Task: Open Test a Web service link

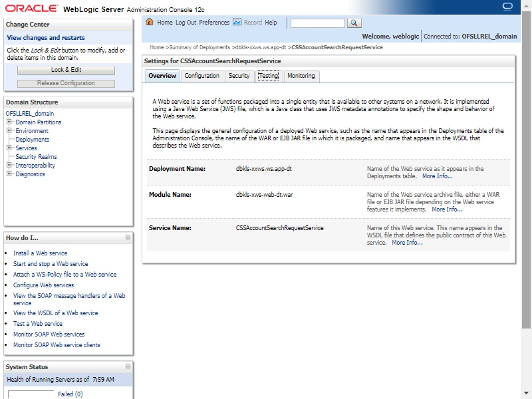Action: (38, 324)
